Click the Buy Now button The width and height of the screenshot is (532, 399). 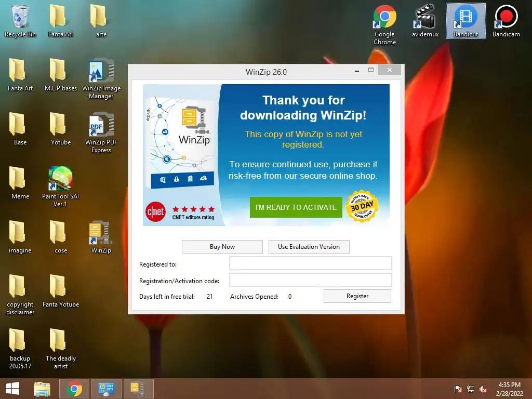point(222,247)
